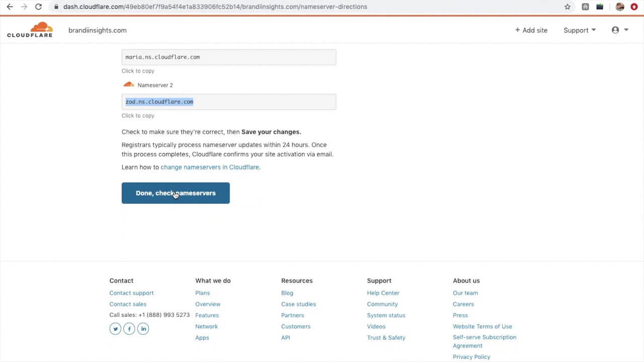This screenshot has height=362, width=644.
Task: Open Trust & Safety link
Action: [386, 337]
